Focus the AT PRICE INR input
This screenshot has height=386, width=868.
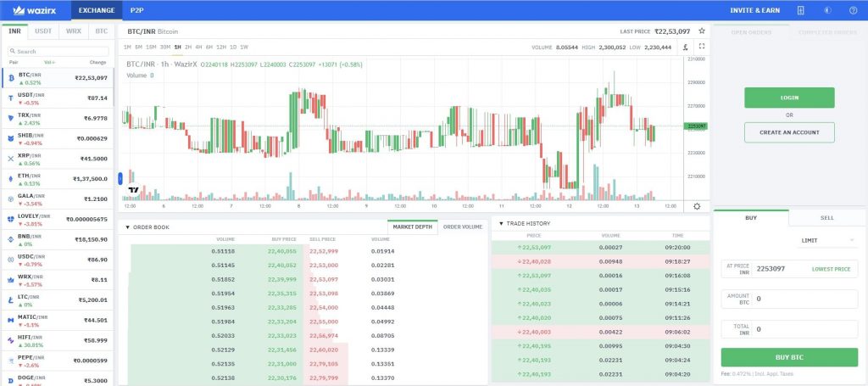point(789,269)
